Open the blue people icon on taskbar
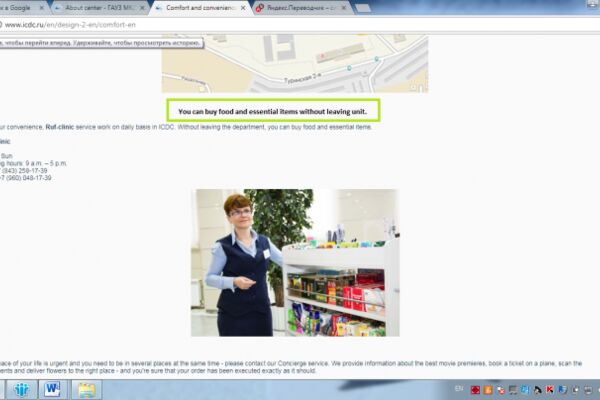Screen dimensions: 600x400 point(21,390)
